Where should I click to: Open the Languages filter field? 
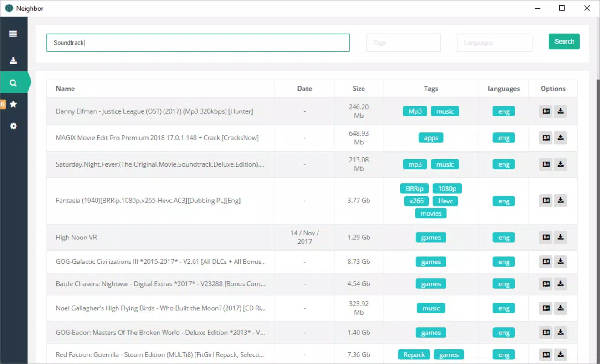tap(494, 43)
